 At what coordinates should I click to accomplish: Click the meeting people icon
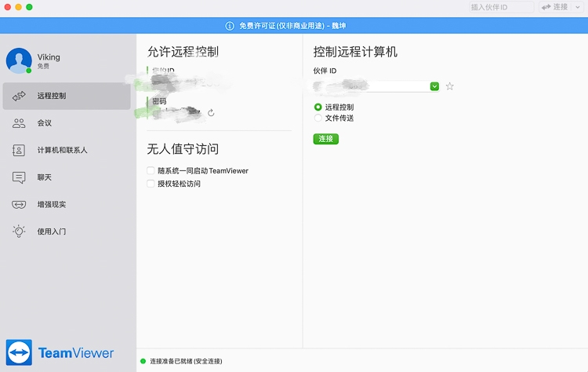[19, 123]
